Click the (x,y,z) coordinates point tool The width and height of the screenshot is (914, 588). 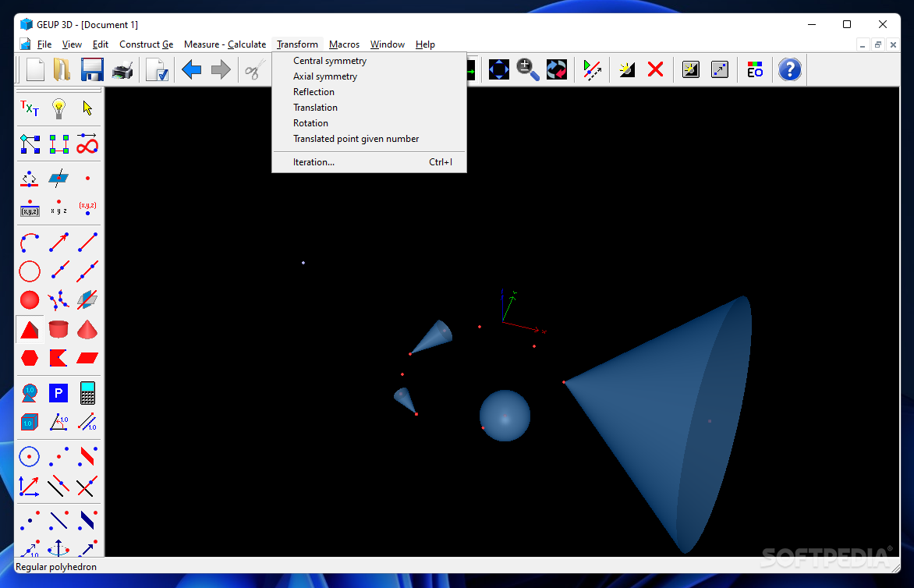coord(87,208)
